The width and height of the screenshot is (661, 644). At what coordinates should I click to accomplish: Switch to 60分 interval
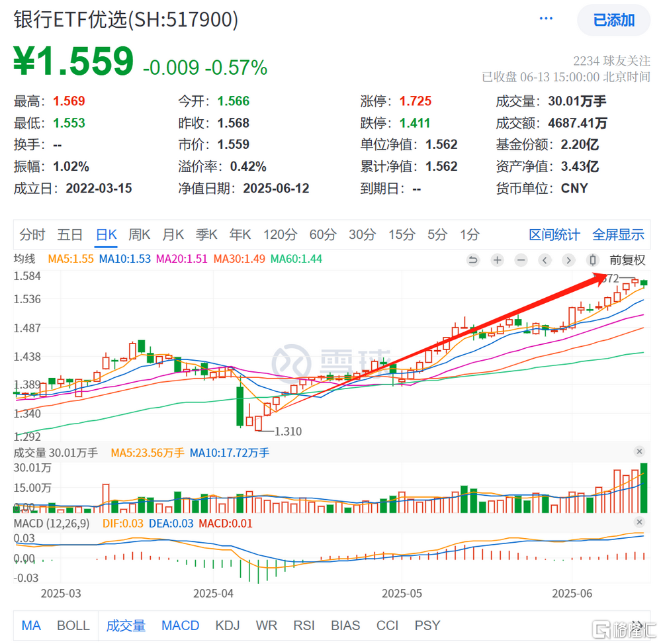point(323,234)
